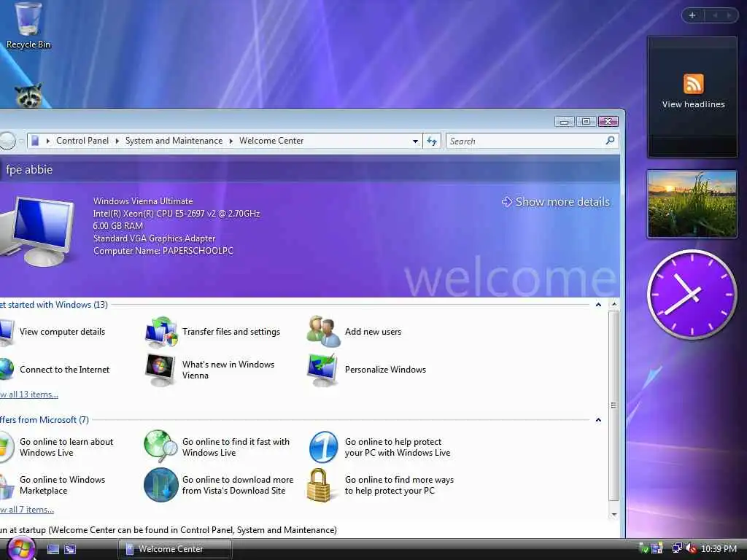The height and width of the screenshot is (560, 747).
Task: Click the grass sunset slideshow gadget photo
Action: pyautogui.click(x=692, y=204)
